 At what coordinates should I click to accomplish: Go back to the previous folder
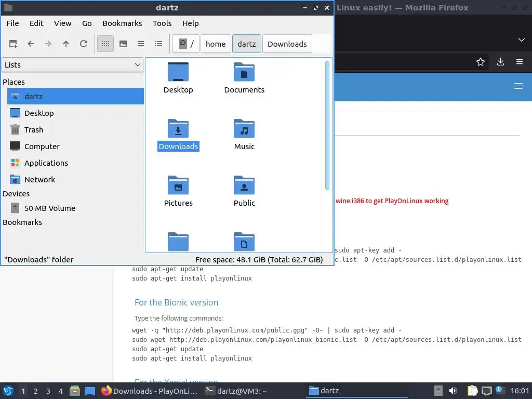[x=31, y=44]
